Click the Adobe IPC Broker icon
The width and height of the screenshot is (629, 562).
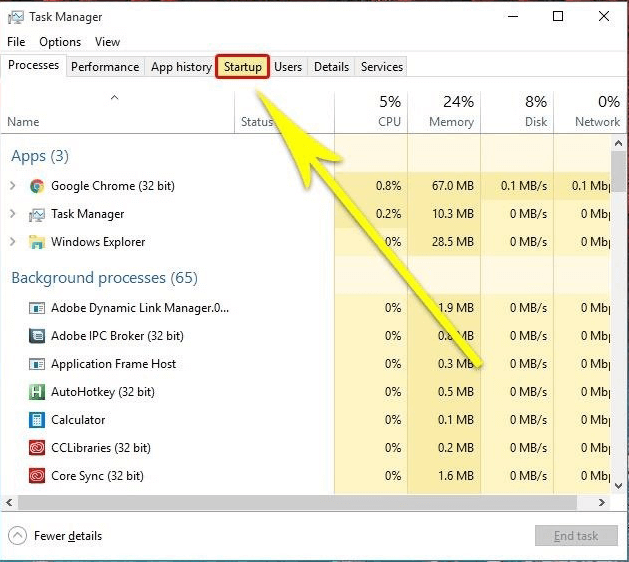(37, 336)
